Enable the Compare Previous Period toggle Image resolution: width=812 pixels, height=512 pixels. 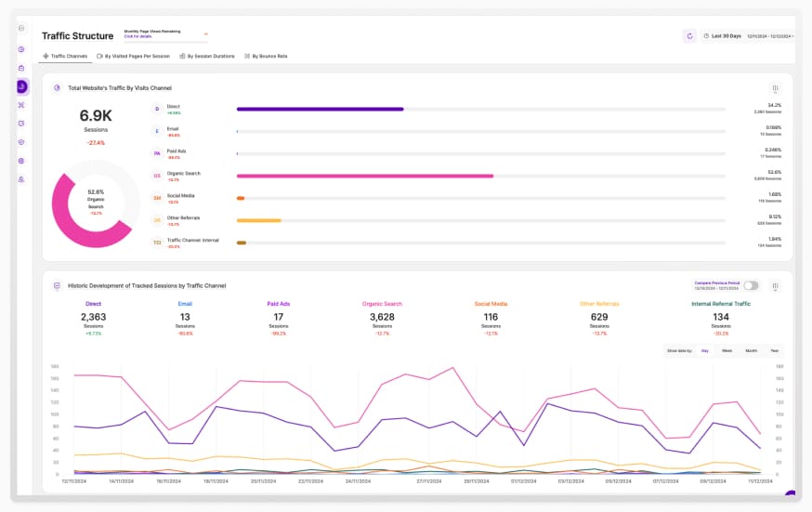(751, 286)
